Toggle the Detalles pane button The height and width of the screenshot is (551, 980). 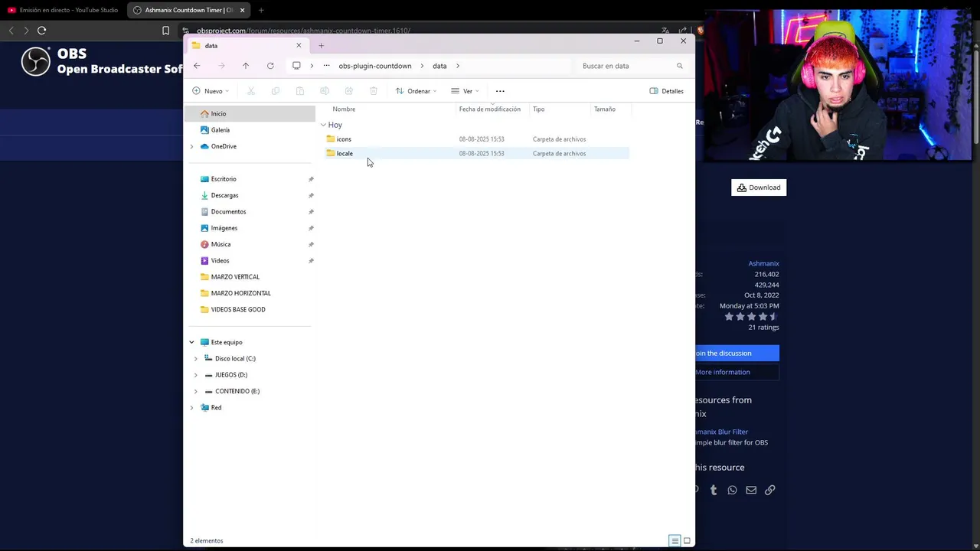click(666, 91)
